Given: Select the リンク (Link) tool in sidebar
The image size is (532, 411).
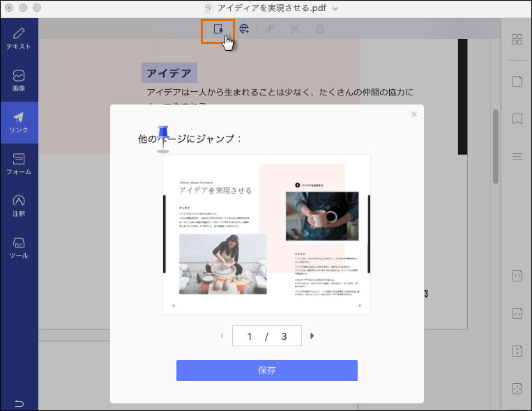Looking at the screenshot, I should coord(19,123).
